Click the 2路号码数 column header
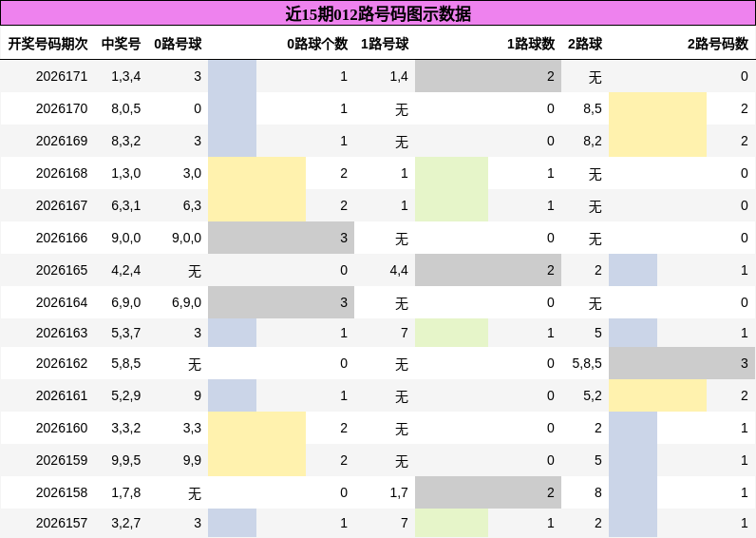Image resolution: width=756 pixels, height=538 pixels. (718, 44)
